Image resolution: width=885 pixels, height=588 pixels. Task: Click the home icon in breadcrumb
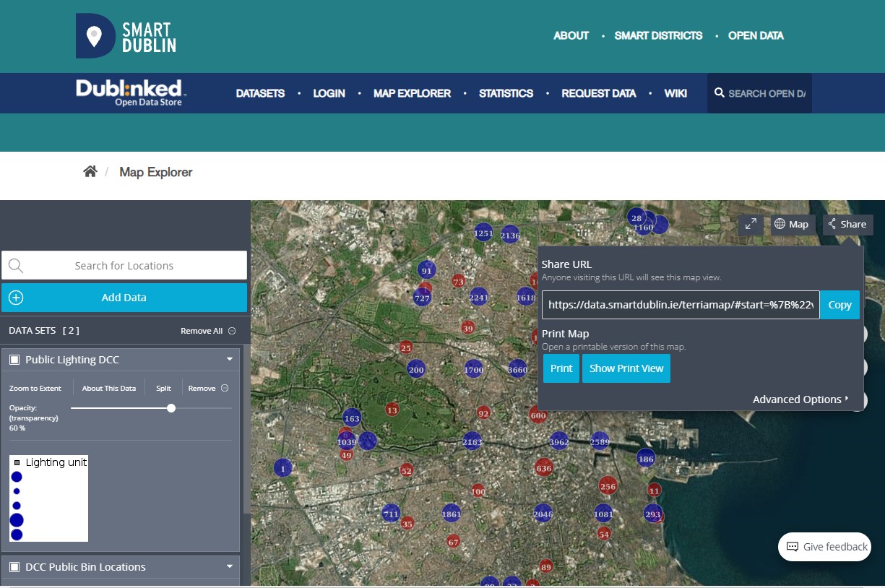90,172
